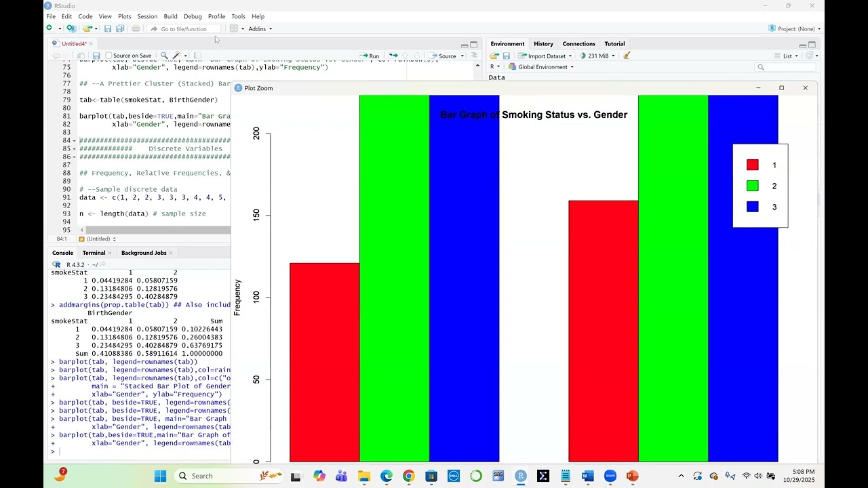Switch to the Connections tab
The width and height of the screenshot is (868, 488).
pos(578,43)
